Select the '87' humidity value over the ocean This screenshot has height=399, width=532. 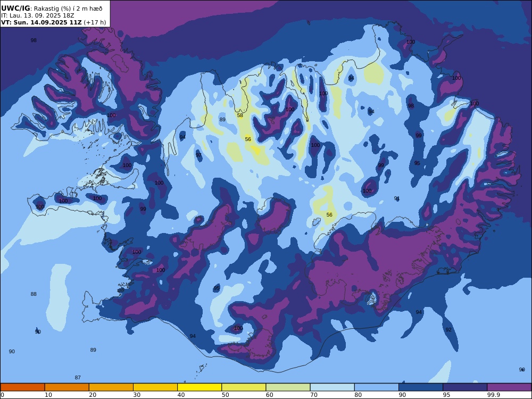(x=78, y=378)
